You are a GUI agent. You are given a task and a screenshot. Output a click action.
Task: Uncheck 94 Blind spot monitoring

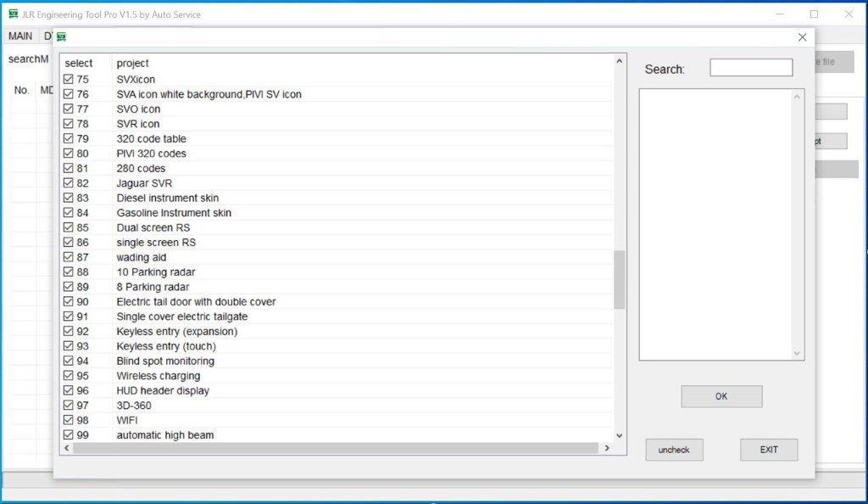click(68, 361)
